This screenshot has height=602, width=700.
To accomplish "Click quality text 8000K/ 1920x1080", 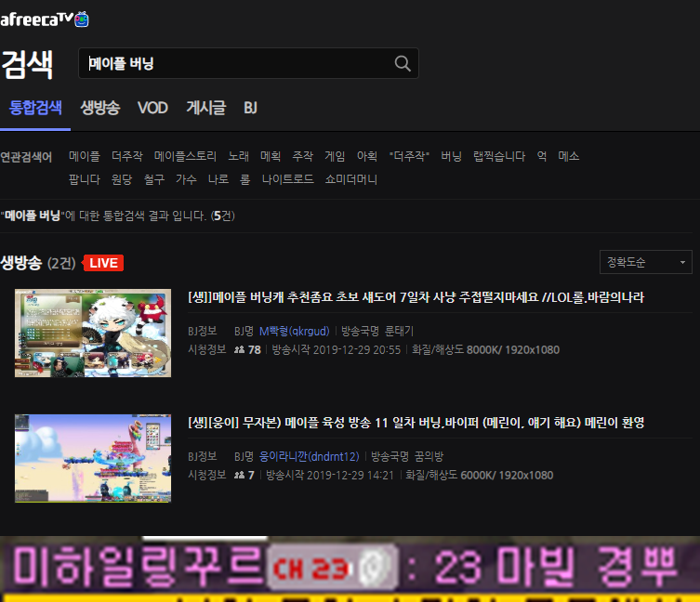I will point(512,350).
